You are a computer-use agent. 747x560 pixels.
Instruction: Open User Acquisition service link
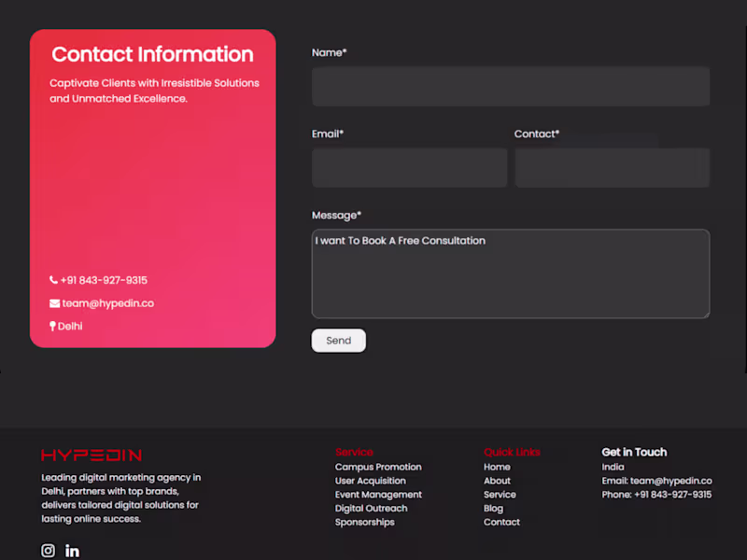371,481
